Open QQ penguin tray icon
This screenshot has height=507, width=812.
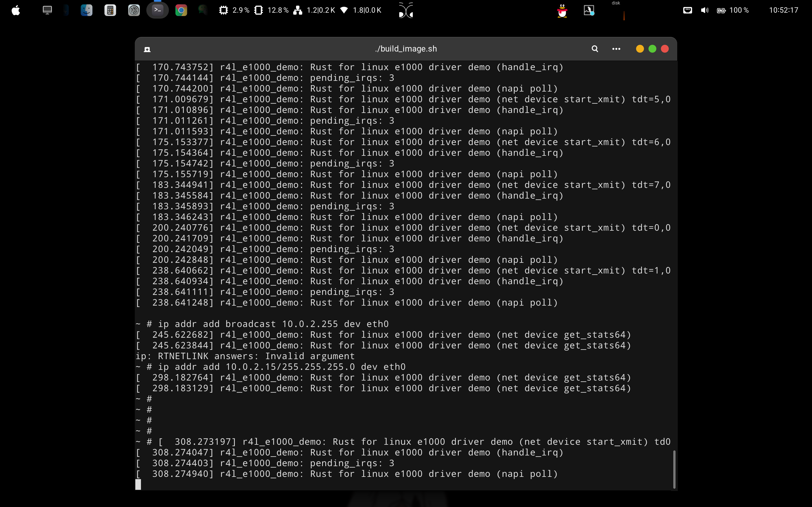pos(562,11)
